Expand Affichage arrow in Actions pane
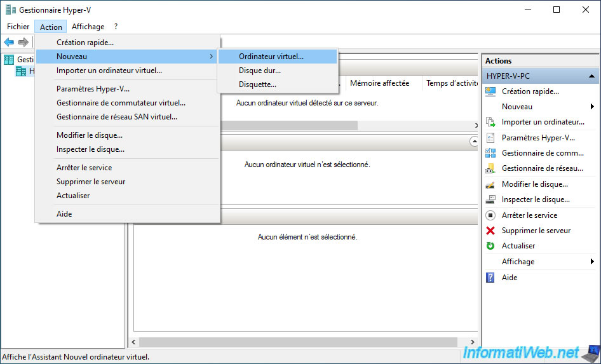The height and width of the screenshot is (364, 601). [592, 262]
